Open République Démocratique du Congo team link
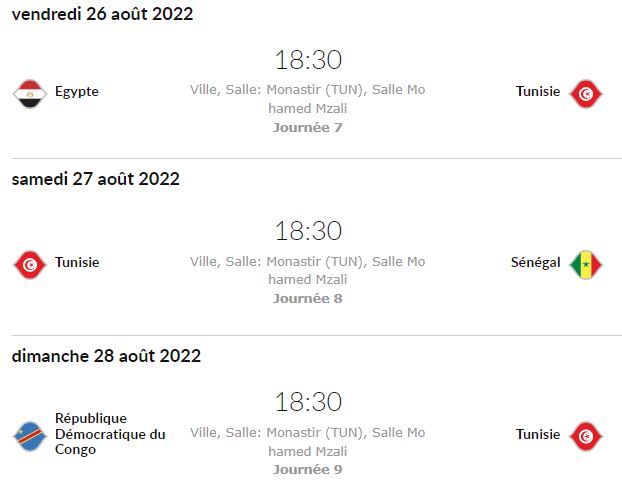622x491 pixels. click(x=110, y=434)
